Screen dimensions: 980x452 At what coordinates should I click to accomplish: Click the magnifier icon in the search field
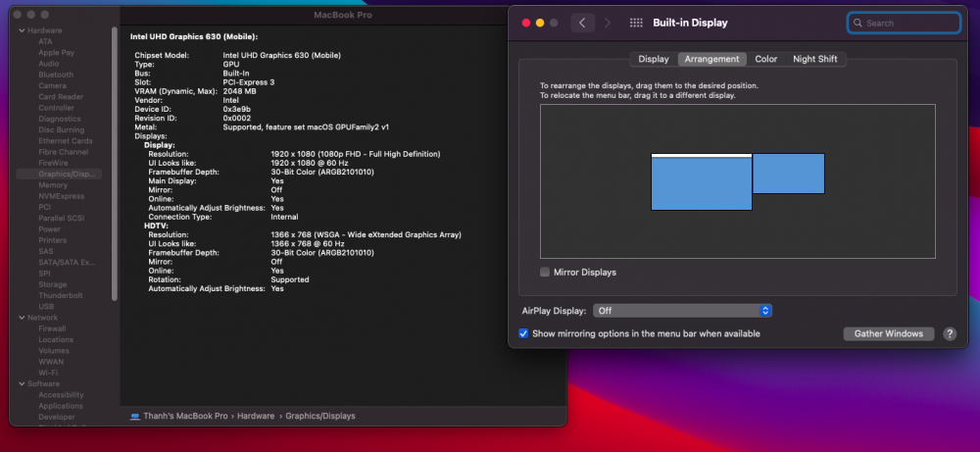pos(857,23)
